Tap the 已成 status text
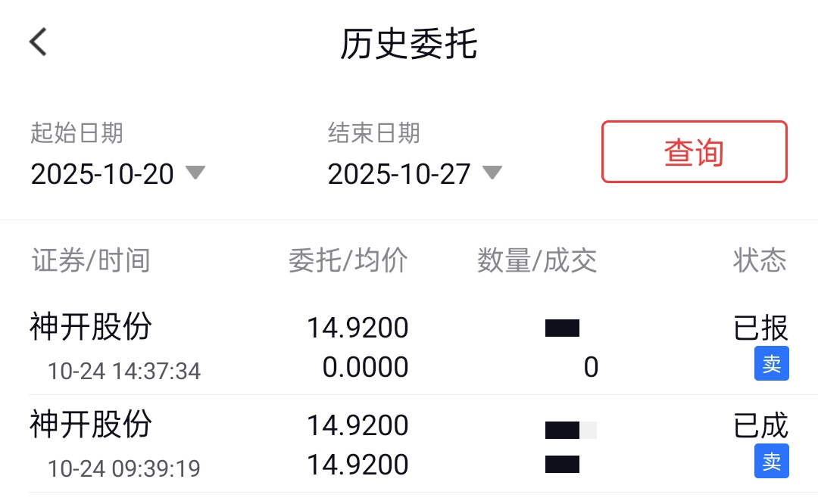 tap(760, 425)
